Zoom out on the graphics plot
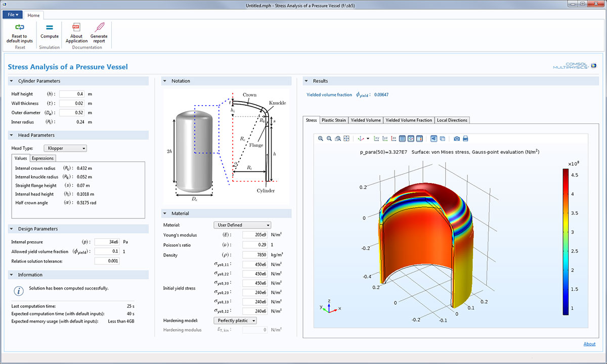 (x=329, y=139)
